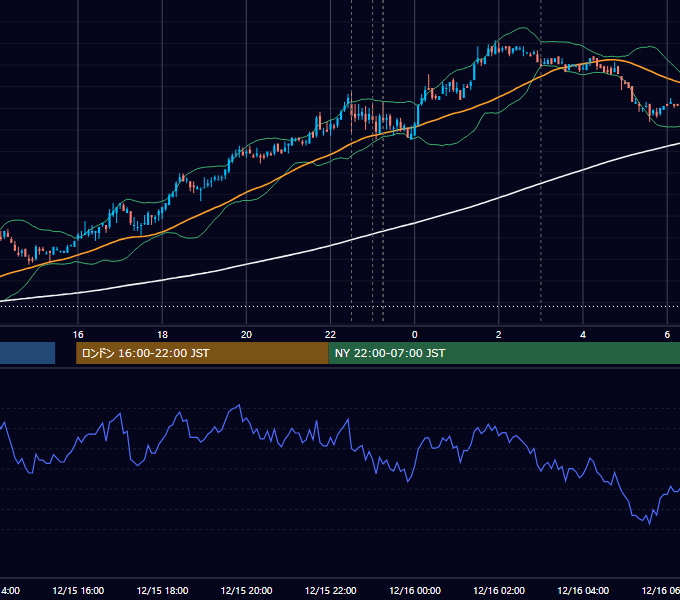
Task: Click the 20 hour label on time axis
Action: tap(246, 335)
